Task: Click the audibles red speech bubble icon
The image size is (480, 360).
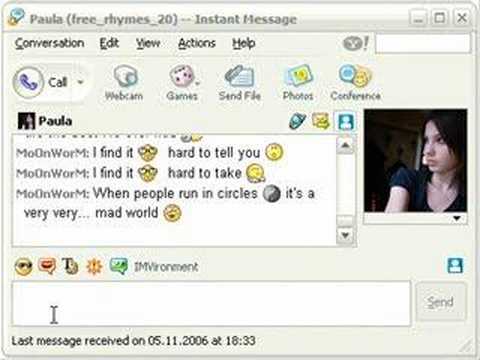Action: [47, 266]
